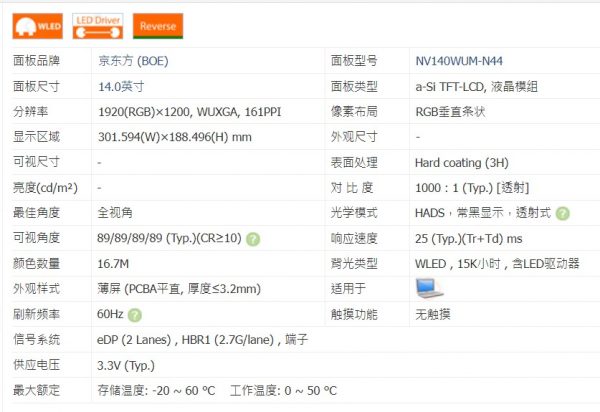Select the 颜色数量 label

point(36,263)
